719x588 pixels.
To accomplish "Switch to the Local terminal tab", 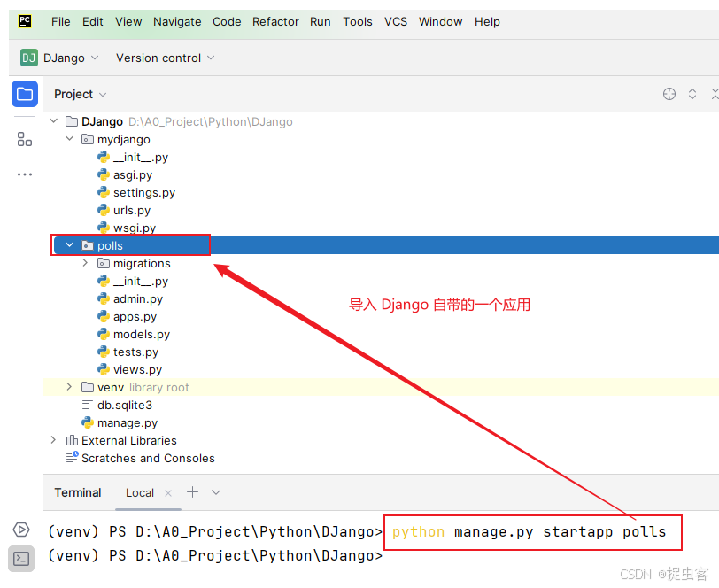I will click(140, 493).
